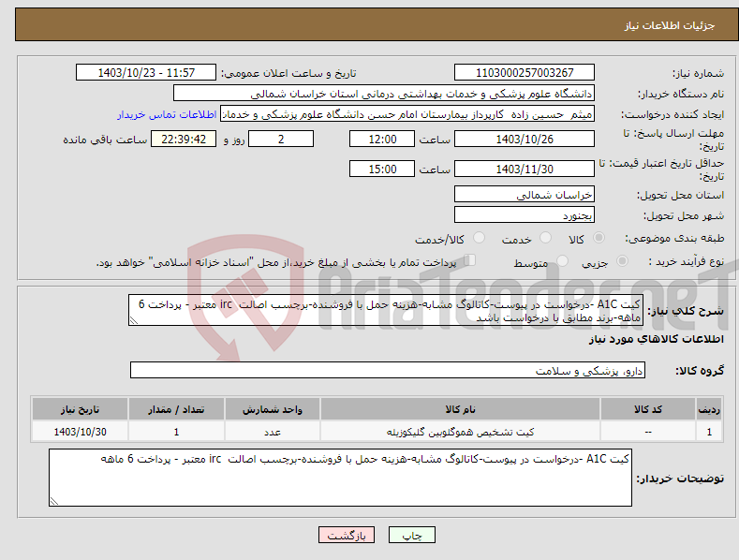This screenshot has width=739, height=560.
Task: Select the خدمت radio button
Action: (x=545, y=238)
